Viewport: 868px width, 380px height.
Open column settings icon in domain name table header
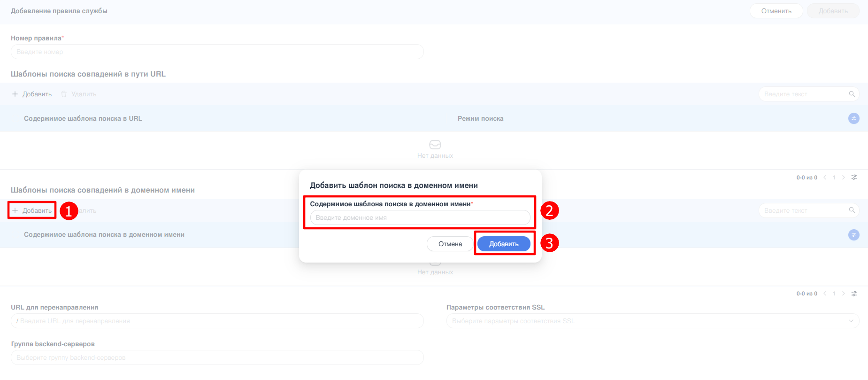click(x=853, y=235)
